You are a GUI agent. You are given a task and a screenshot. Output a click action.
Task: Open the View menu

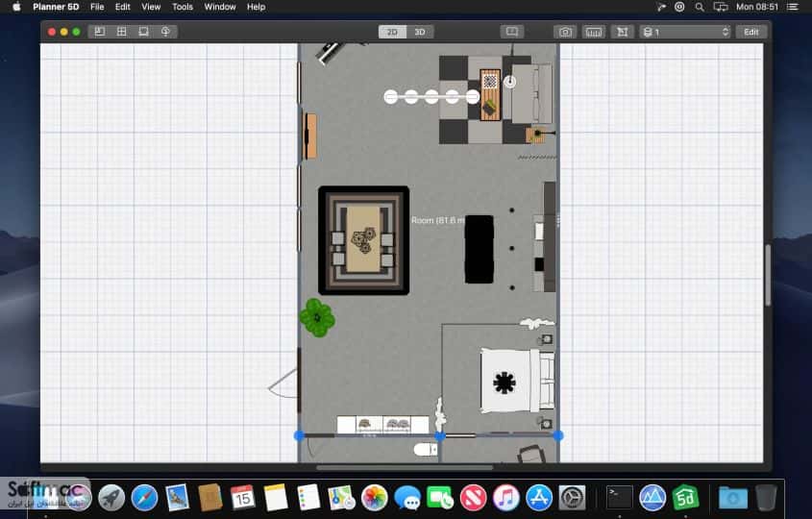(151, 7)
